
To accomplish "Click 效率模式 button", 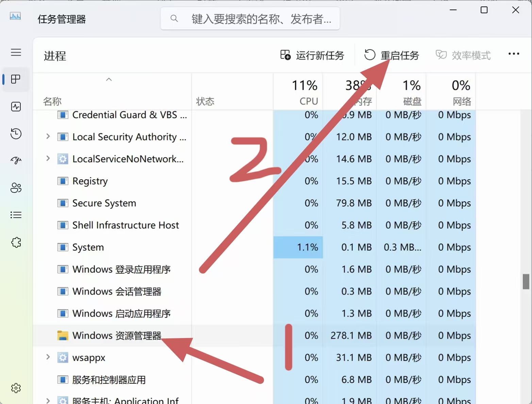I will pos(463,55).
